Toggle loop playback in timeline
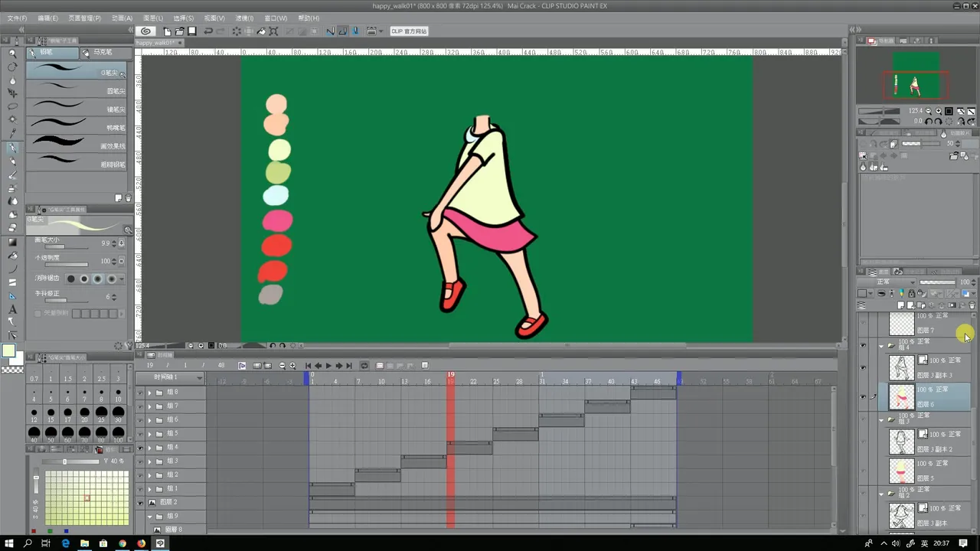 tap(364, 366)
